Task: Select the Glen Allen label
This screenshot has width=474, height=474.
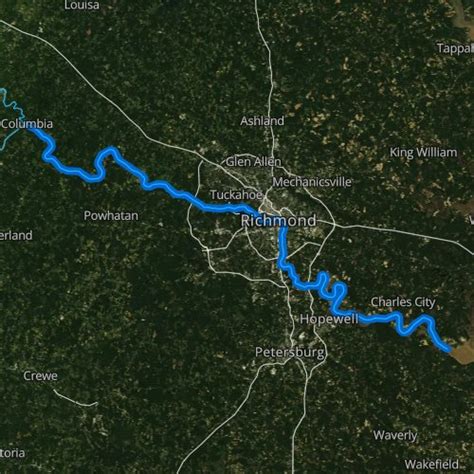Action: [254, 162]
